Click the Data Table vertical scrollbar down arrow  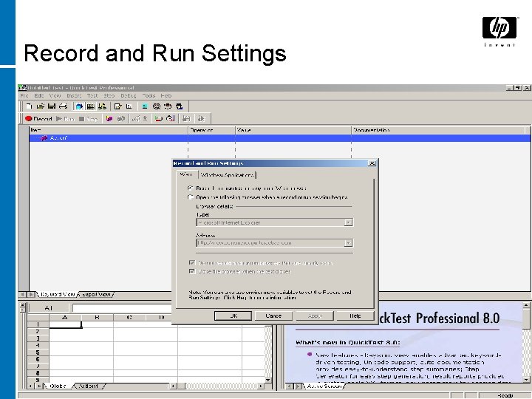268,380
